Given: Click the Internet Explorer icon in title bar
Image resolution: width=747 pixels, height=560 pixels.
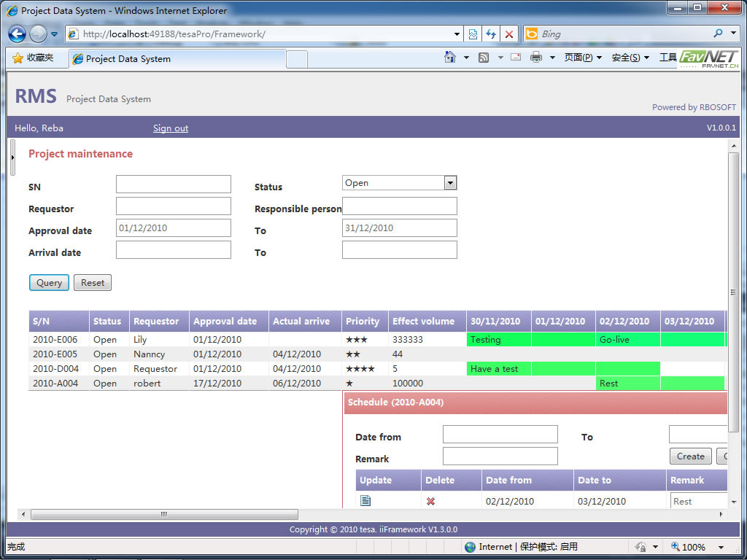Looking at the screenshot, I should [x=12, y=10].
